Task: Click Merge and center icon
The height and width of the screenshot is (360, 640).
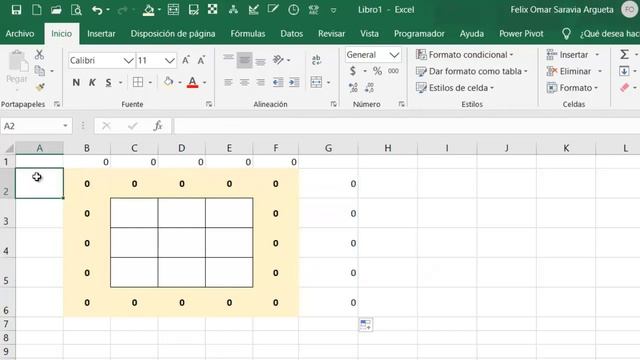Action: [x=316, y=82]
